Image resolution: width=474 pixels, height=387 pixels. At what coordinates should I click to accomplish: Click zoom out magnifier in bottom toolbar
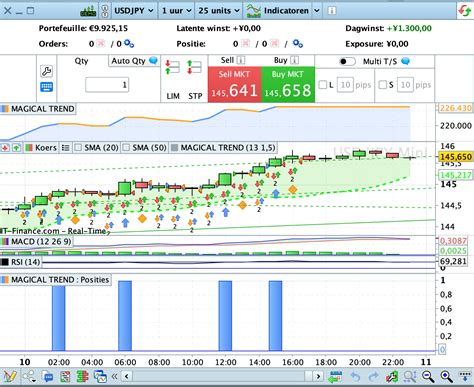[428, 377]
